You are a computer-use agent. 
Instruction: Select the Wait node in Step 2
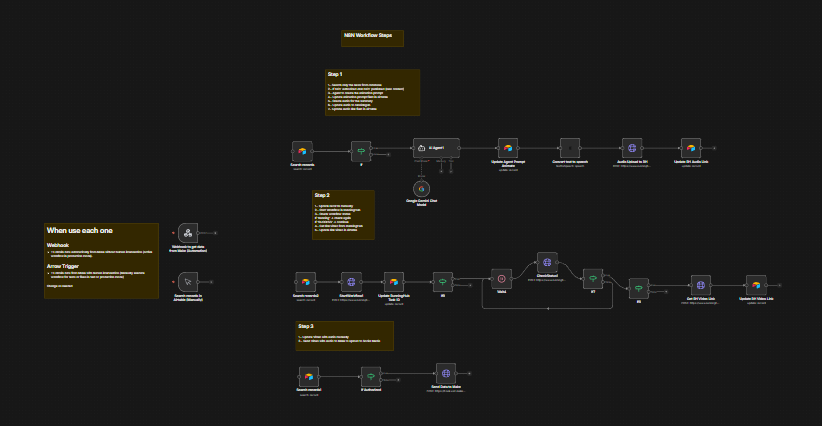pos(502,277)
